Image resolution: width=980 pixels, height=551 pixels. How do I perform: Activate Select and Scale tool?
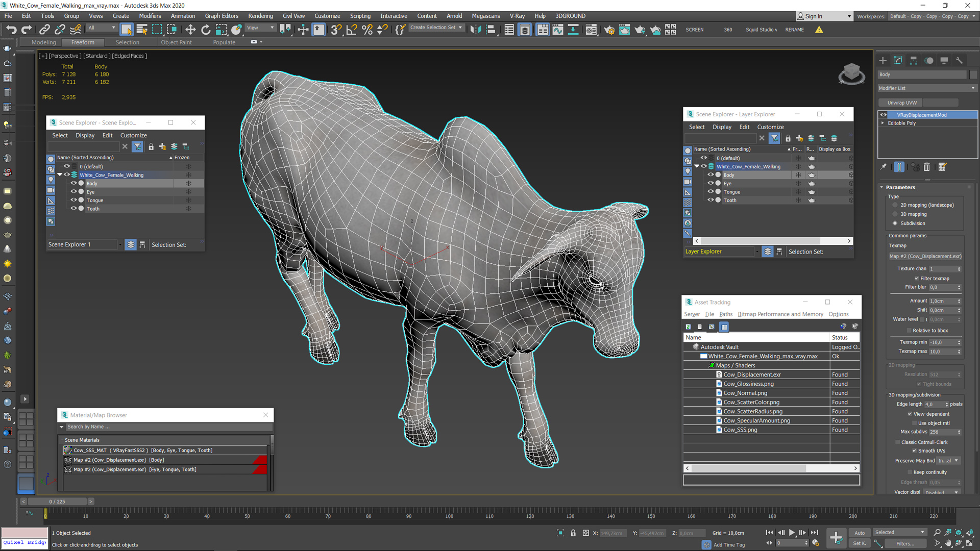coord(221,30)
